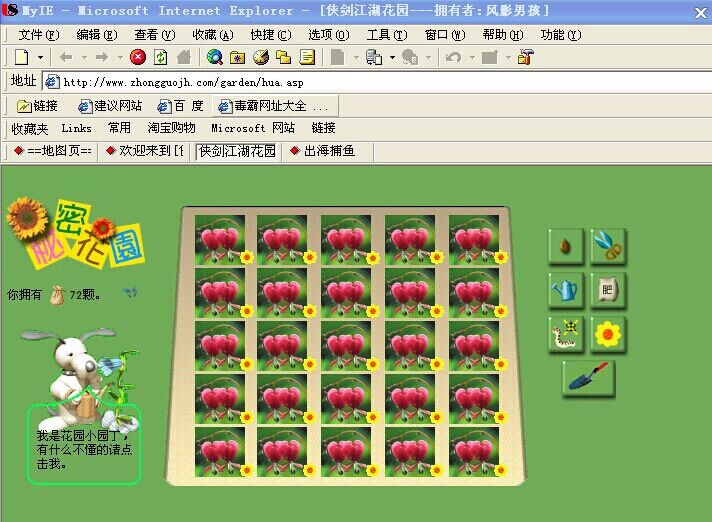Pick the pruning scissors tool
The image size is (712, 522).
tap(608, 246)
